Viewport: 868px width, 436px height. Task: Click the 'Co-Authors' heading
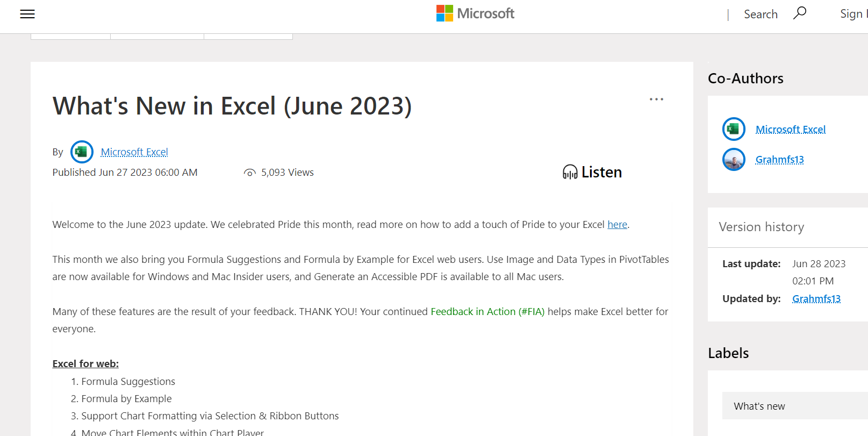click(x=745, y=78)
